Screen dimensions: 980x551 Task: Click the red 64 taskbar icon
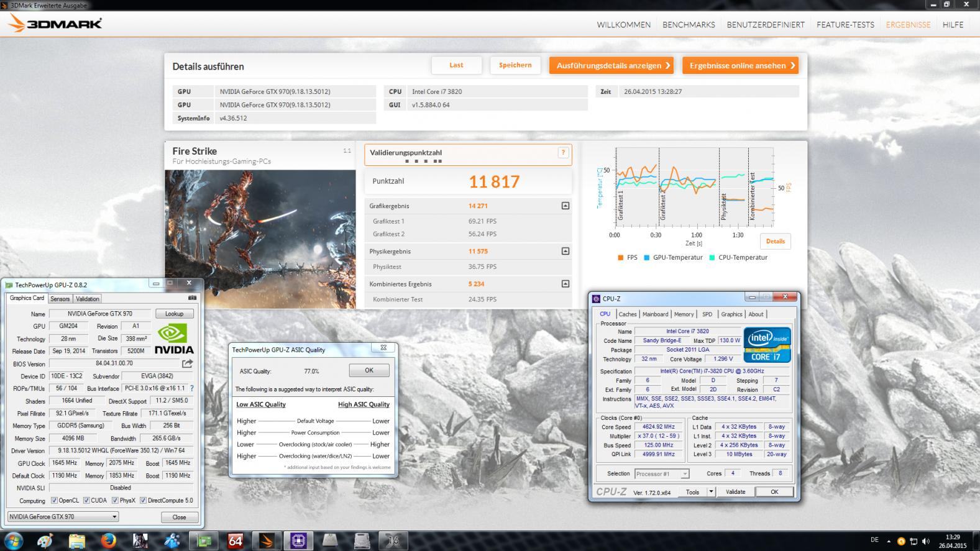(235, 541)
